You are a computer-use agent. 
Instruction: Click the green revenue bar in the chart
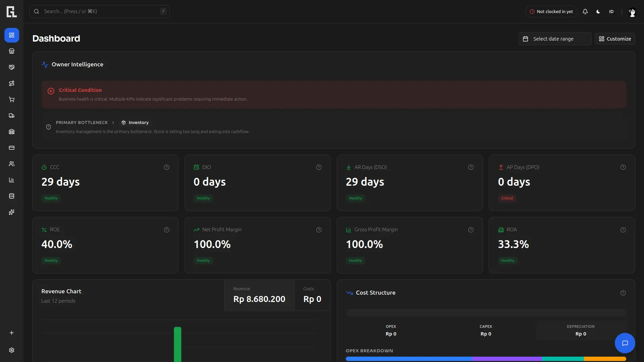[177, 345]
